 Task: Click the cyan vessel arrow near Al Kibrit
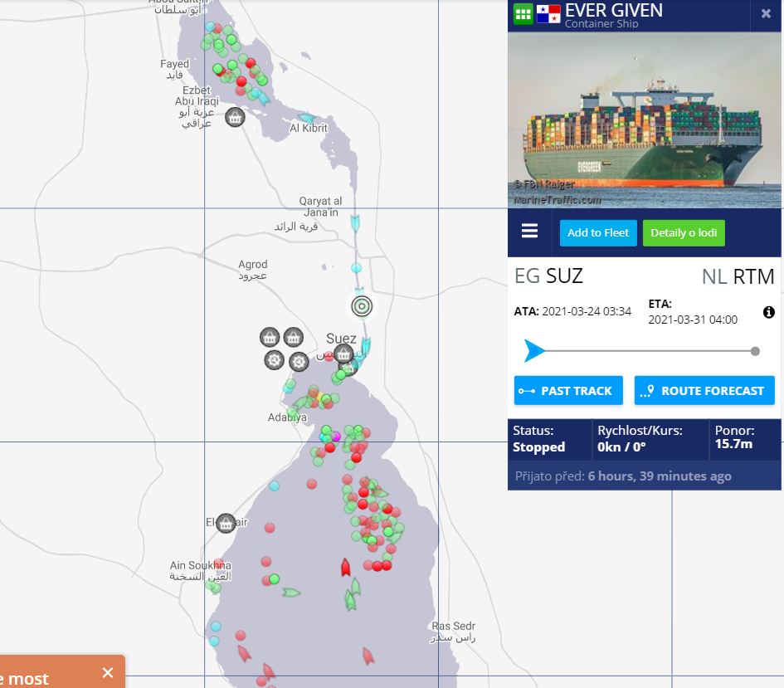click(305, 119)
